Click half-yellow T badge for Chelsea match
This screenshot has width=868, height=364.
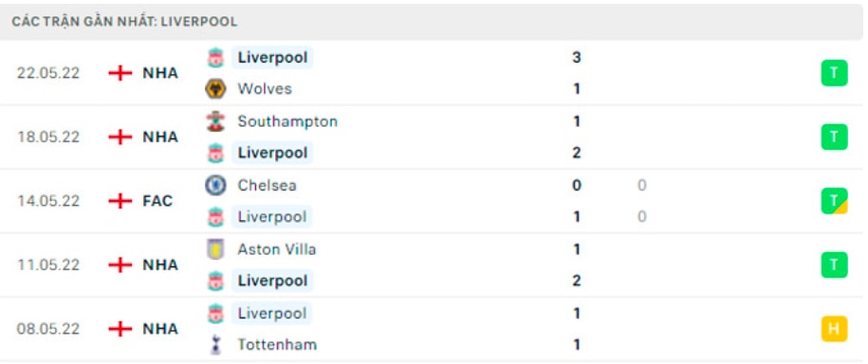pos(834,201)
